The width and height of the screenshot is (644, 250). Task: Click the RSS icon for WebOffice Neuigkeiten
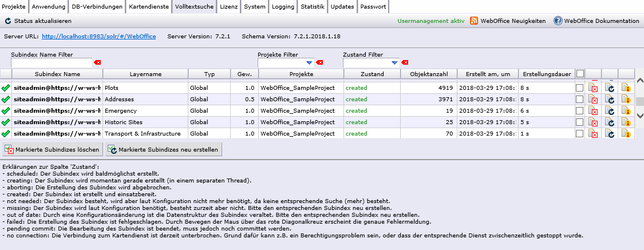(x=474, y=21)
